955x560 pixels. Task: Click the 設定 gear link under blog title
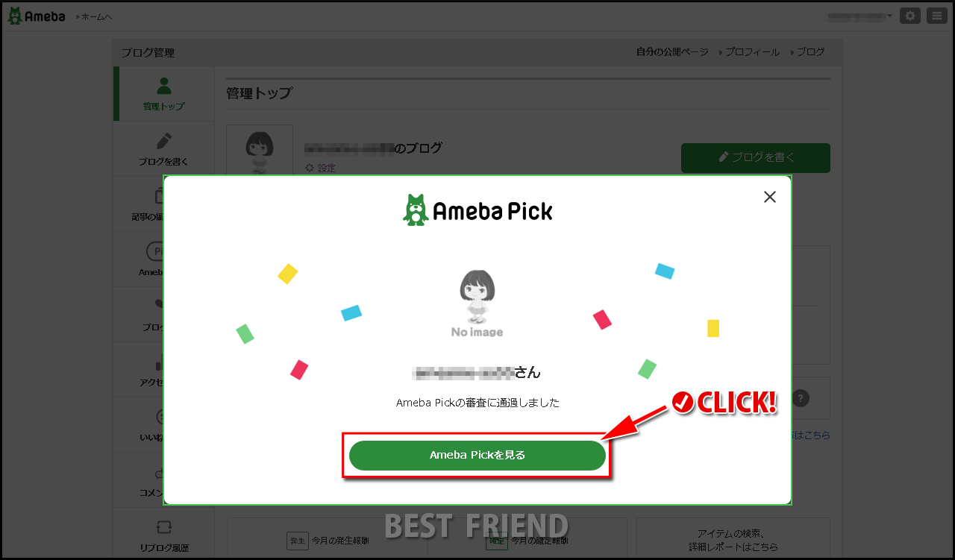pyautogui.click(x=321, y=169)
